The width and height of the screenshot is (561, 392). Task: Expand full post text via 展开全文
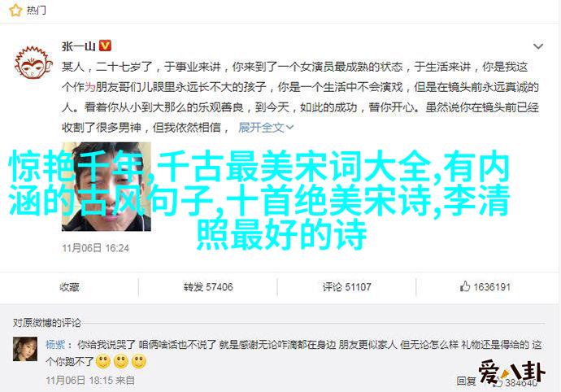point(266,127)
